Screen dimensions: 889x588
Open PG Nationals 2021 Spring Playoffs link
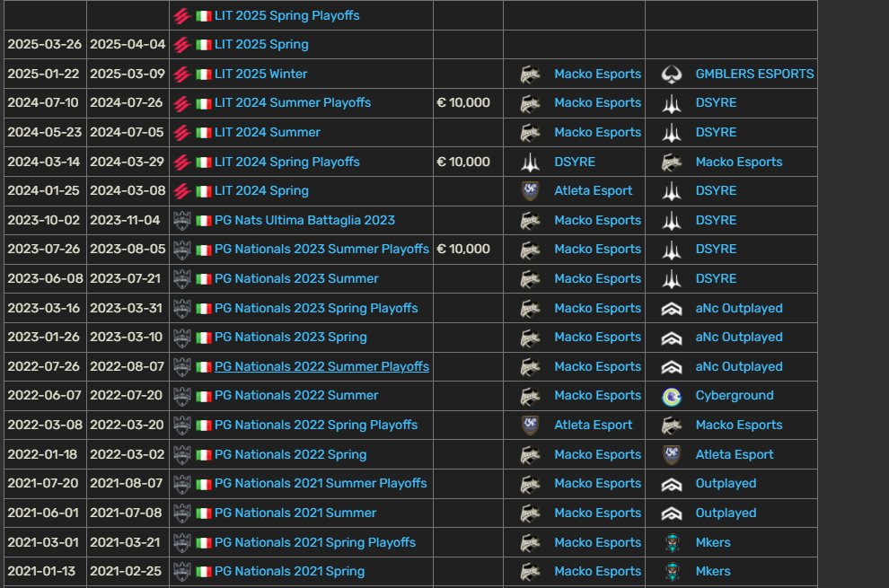coord(314,542)
